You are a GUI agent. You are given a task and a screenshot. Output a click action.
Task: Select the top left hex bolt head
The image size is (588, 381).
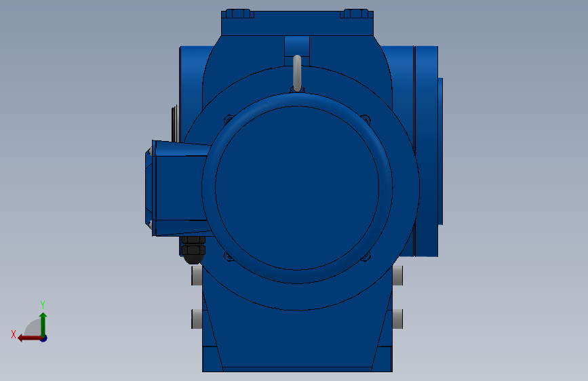[x=238, y=14]
